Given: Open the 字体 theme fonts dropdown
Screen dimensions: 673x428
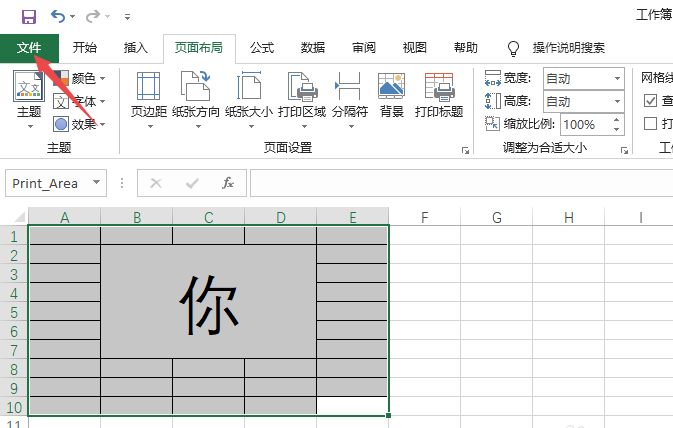Looking at the screenshot, I should point(79,102).
